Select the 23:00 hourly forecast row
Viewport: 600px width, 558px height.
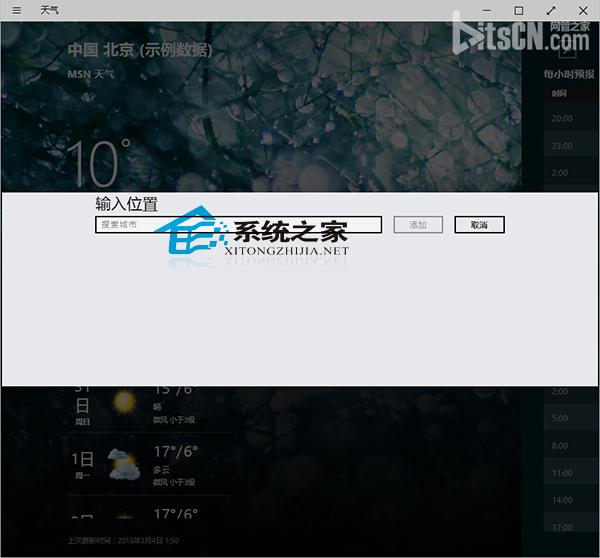coord(571,146)
